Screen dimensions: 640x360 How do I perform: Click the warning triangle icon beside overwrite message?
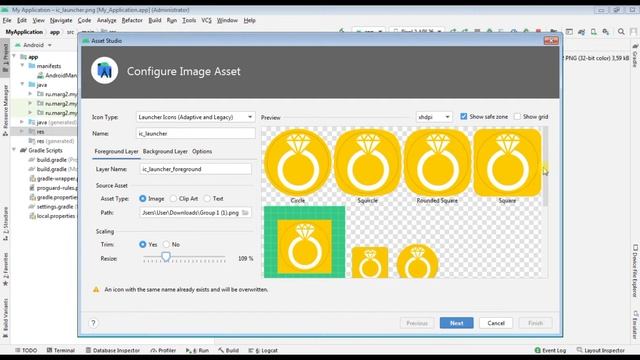[x=96, y=289]
